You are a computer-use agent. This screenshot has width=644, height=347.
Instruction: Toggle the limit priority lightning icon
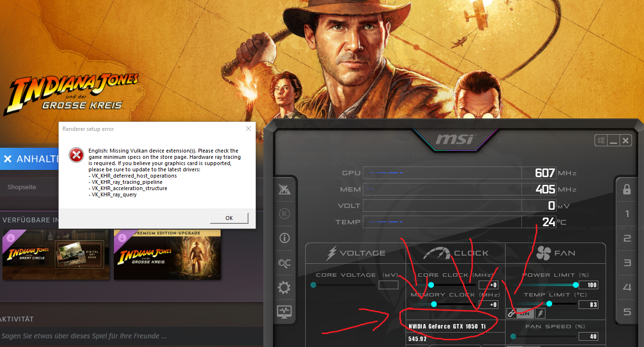(540, 313)
